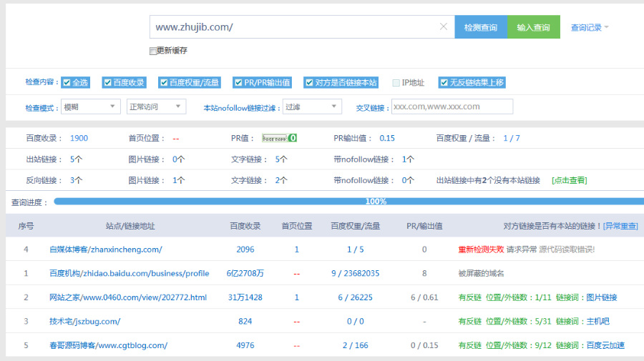Click the 点击查看 link
The width and height of the screenshot is (644, 361).
tap(569, 180)
